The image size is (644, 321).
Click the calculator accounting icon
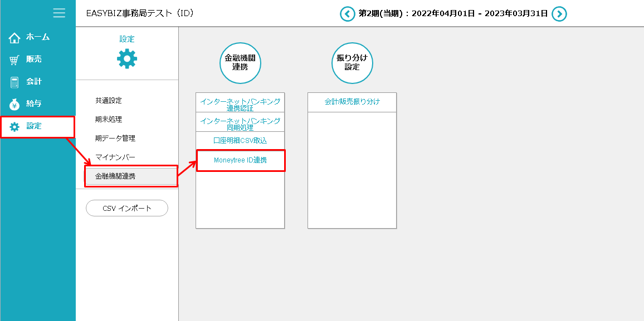click(x=14, y=82)
